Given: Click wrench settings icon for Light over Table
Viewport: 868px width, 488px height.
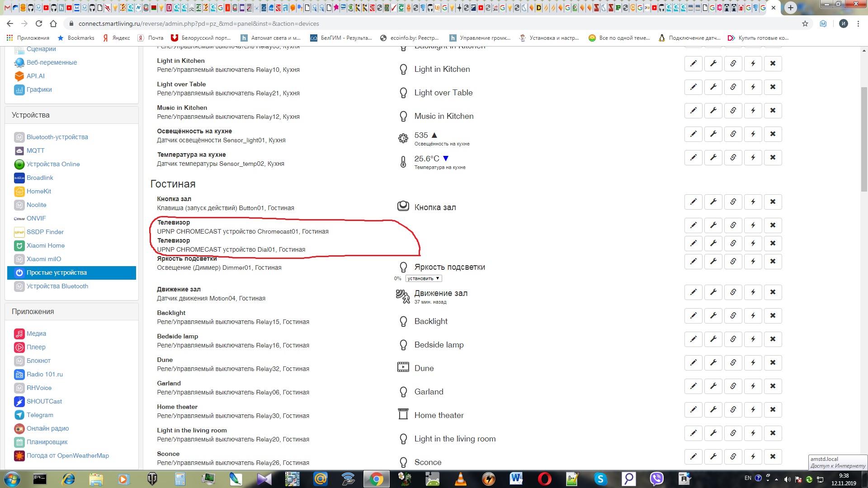Looking at the screenshot, I should click(713, 87).
